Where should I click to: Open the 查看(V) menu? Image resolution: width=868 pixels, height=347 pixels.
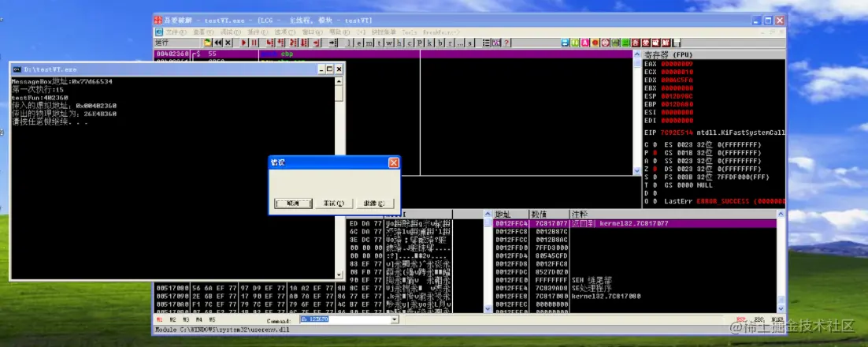[203, 32]
